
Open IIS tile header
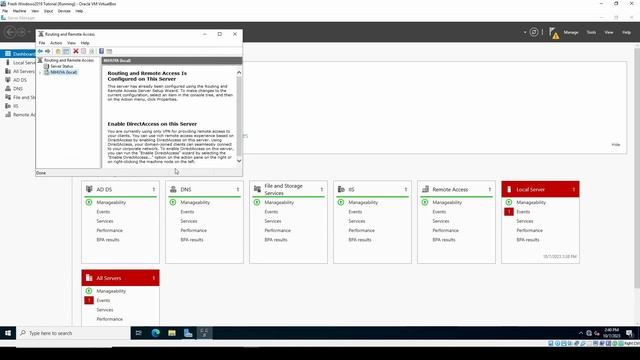coord(372,189)
